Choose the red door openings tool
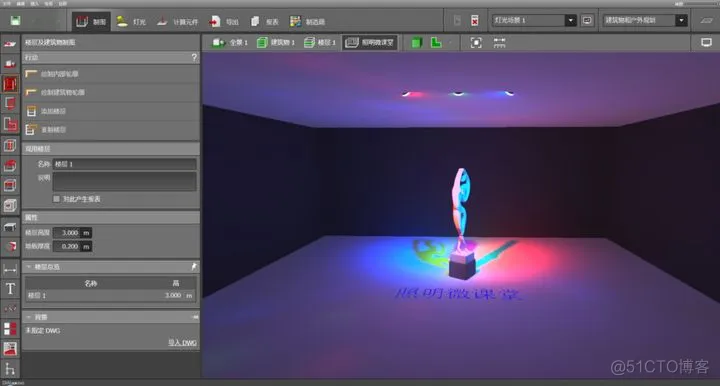720x386 pixels. tap(10, 103)
